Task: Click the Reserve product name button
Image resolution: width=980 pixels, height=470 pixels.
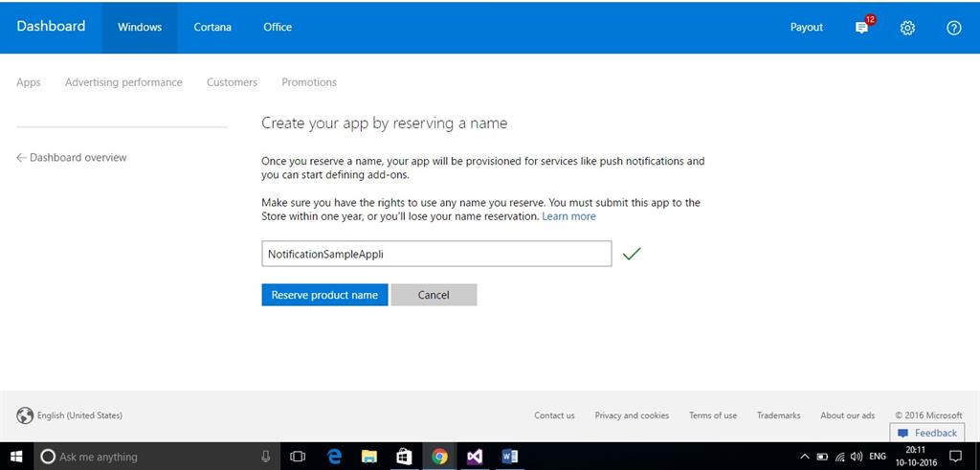Action: [x=324, y=295]
